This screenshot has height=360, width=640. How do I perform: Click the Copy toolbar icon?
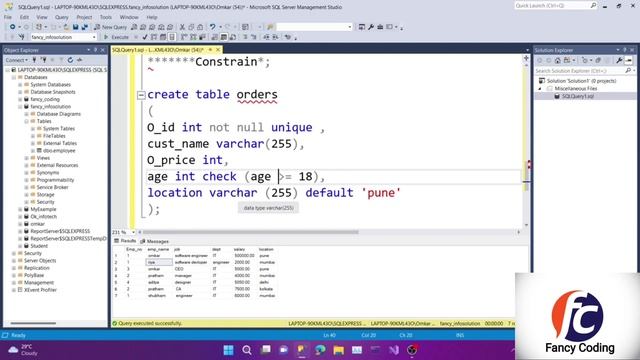[191, 27]
